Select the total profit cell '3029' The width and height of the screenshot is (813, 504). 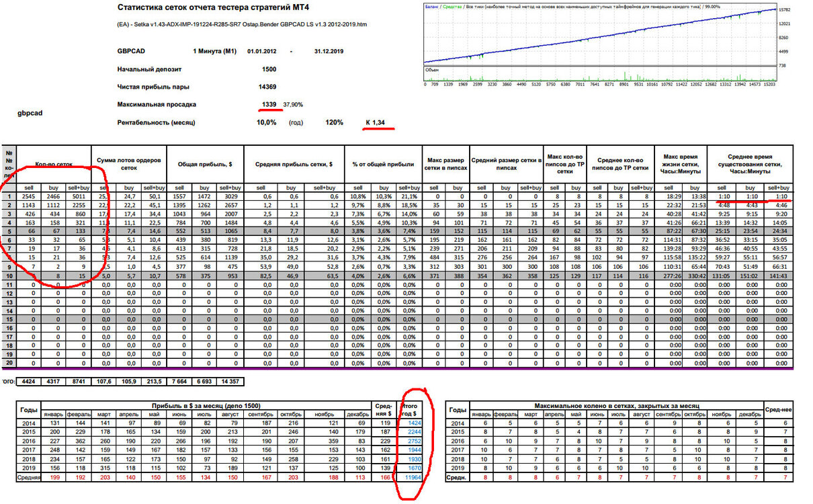pyautogui.click(x=230, y=197)
